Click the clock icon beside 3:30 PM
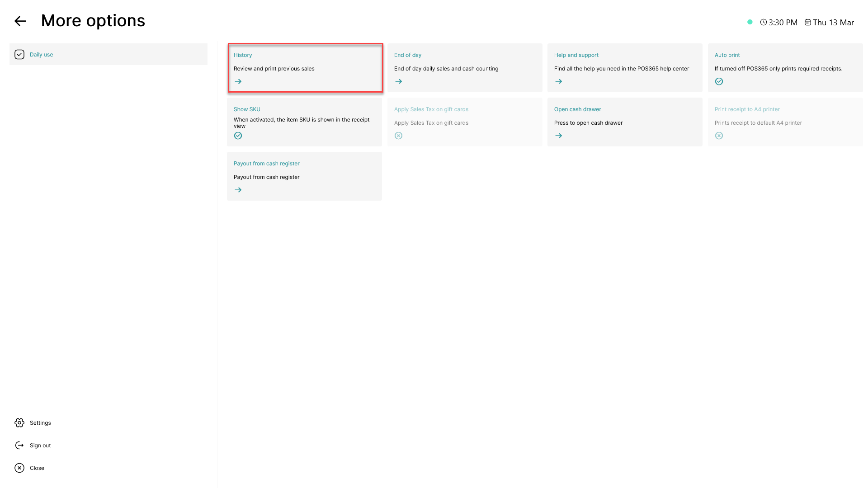 [764, 22]
